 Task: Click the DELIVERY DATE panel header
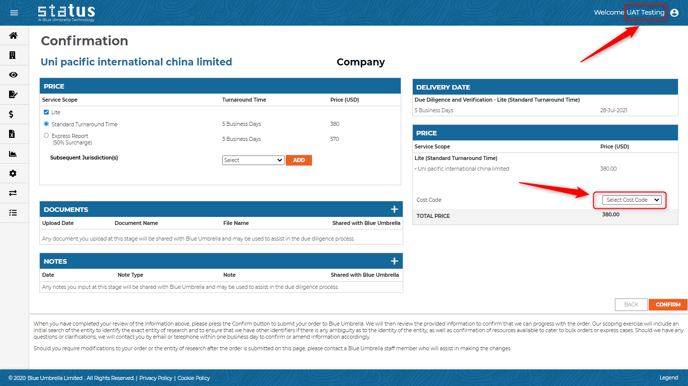pyautogui.click(x=545, y=87)
